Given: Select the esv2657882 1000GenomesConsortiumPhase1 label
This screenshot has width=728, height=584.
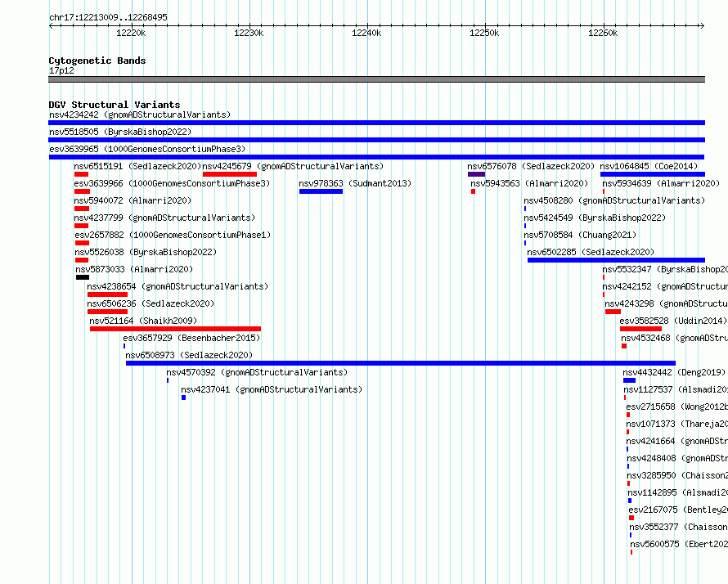Looking at the screenshot, I should (173, 235).
